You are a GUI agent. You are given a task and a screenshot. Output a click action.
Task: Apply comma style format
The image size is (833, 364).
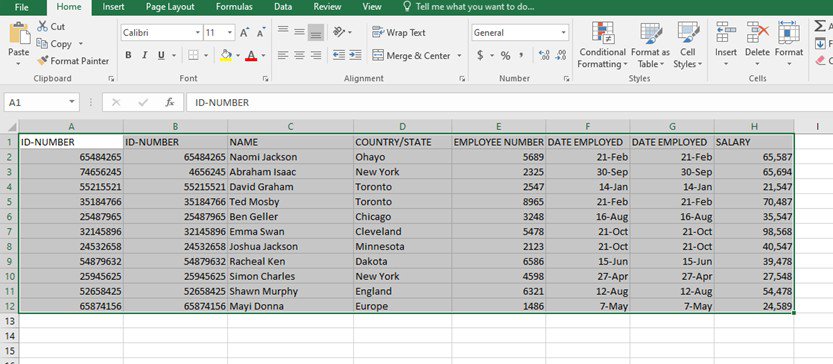click(521, 55)
